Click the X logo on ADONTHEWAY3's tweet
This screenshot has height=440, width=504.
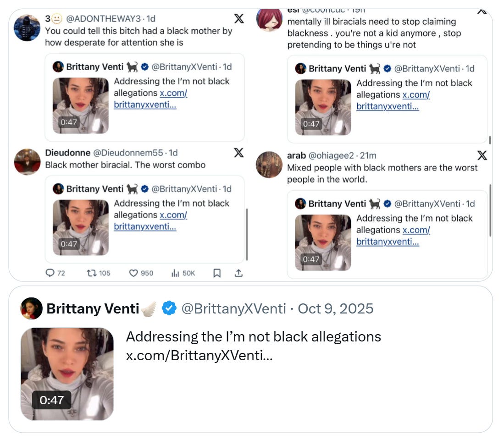point(239,19)
